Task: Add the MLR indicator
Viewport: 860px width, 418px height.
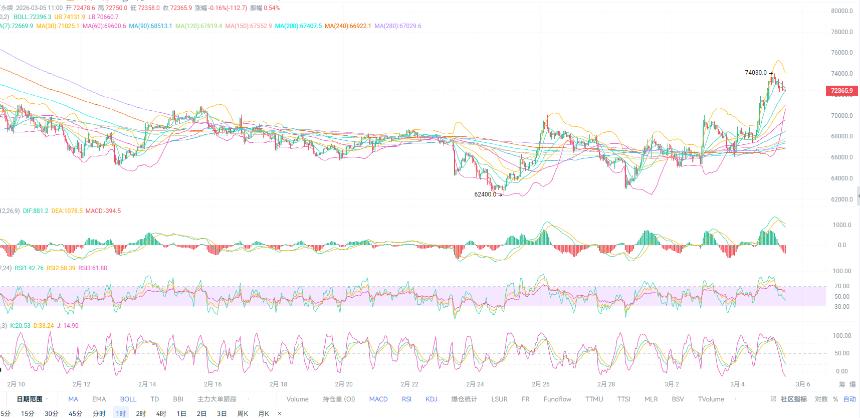Action: 651,399
